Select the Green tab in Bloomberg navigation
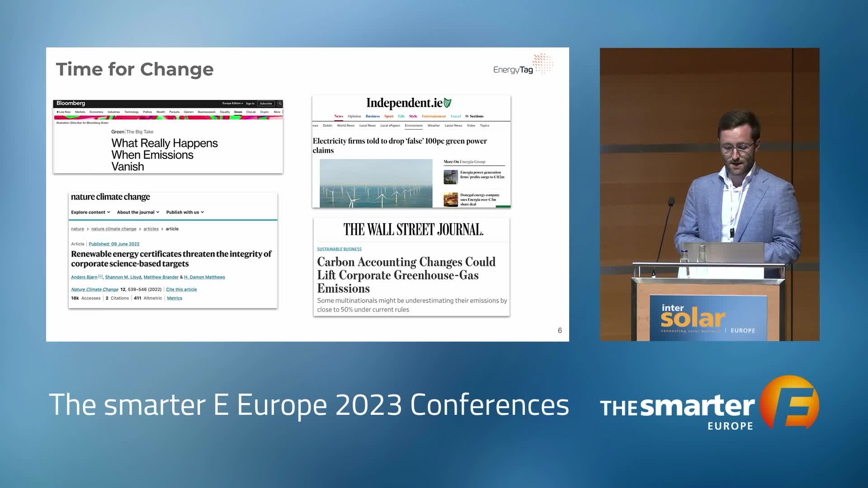The height and width of the screenshot is (488, 868). tap(238, 112)
